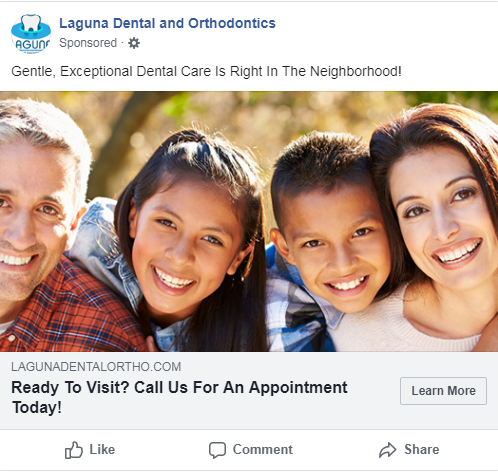
Task: Click the thumbs-up Like icon
Action: 73,450
